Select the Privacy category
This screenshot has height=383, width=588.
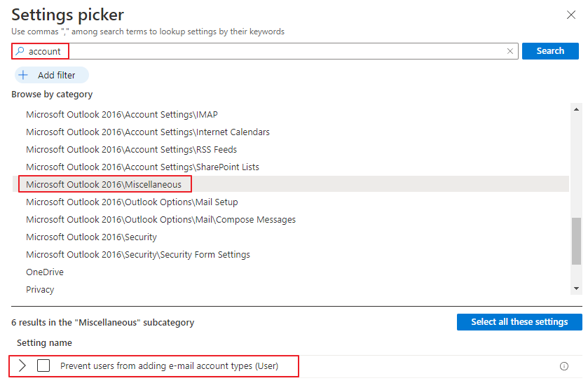click(40, 290)
